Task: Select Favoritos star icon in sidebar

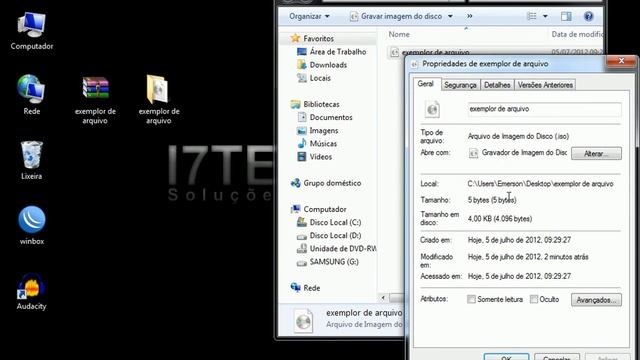Action: click(295, 38)
